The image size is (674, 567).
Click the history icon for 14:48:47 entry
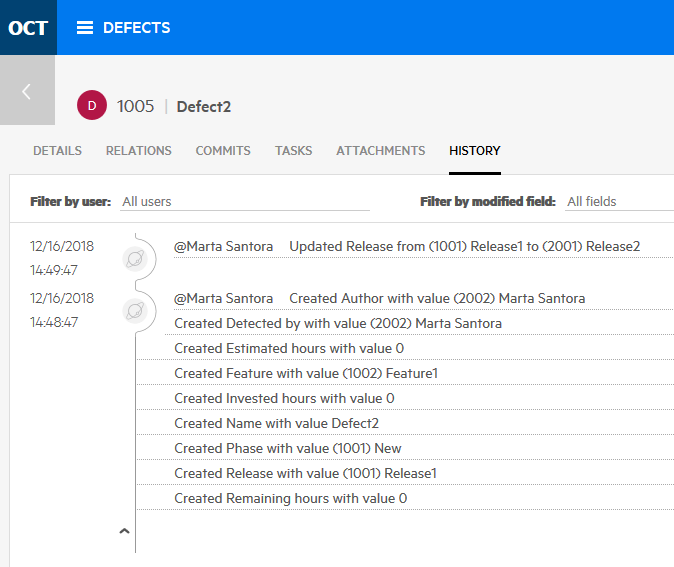point(134,311)
